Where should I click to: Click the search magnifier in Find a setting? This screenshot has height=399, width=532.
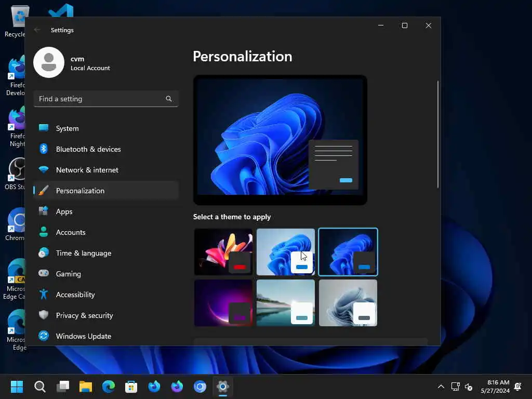(x=169, y=99)
